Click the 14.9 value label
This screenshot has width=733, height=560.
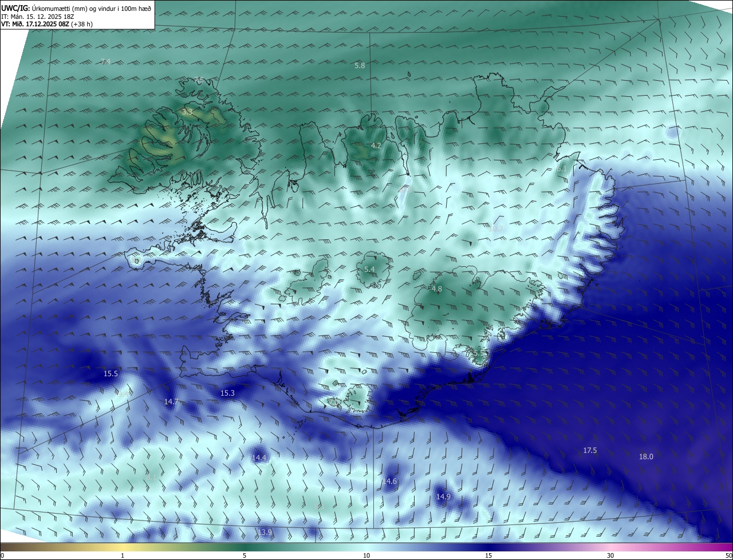[x=443, y=497]
